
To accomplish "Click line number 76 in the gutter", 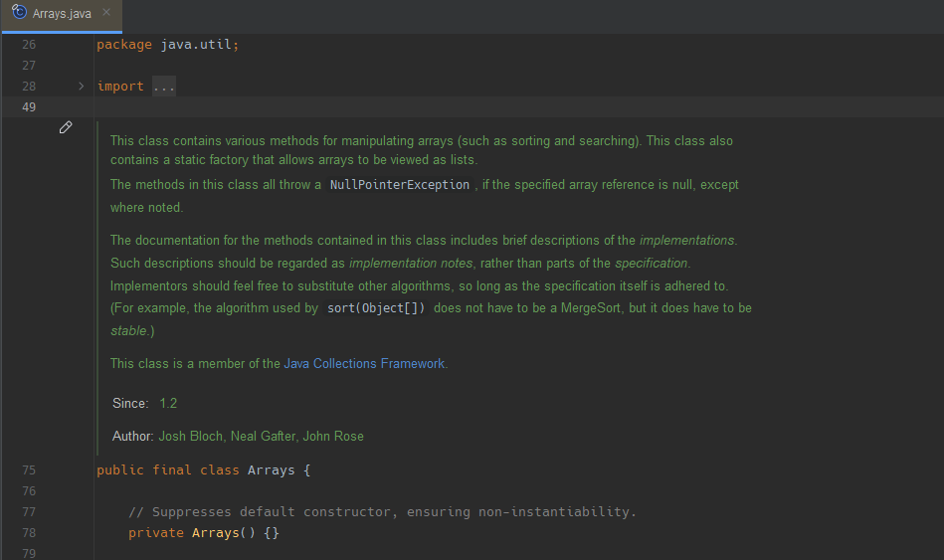I will coord(29,491).
